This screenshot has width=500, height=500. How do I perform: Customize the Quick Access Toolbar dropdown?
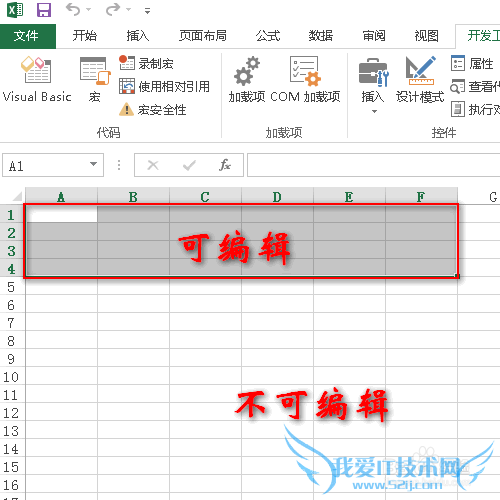point(147,11)
